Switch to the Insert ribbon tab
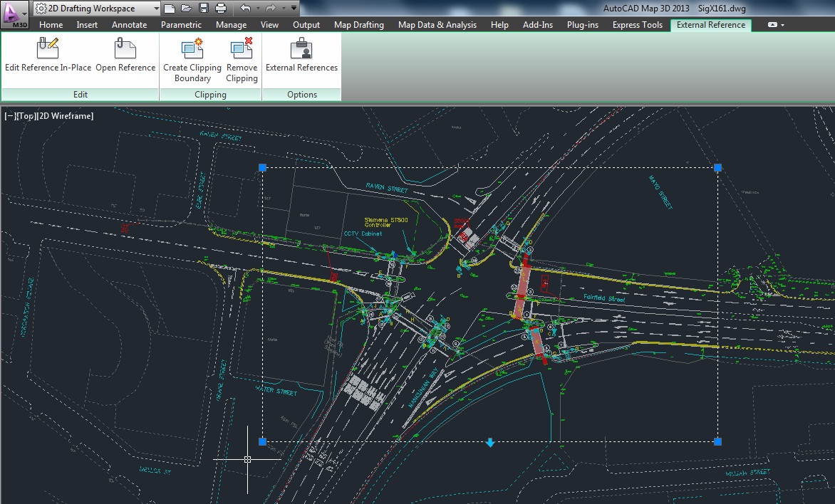Image resolution: width=835 pixels, height=504 pixels. (x=87, y=24)
